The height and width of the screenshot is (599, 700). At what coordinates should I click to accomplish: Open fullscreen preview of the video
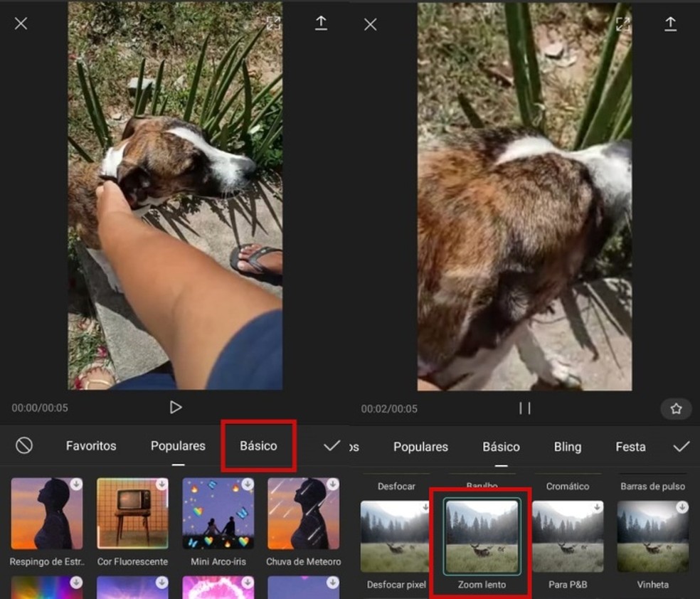pos(274,23)
